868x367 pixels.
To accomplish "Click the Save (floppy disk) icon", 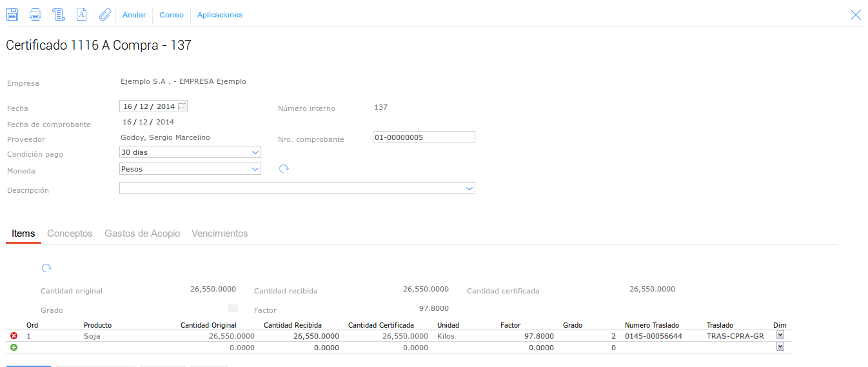I will (x=12, y=14).
